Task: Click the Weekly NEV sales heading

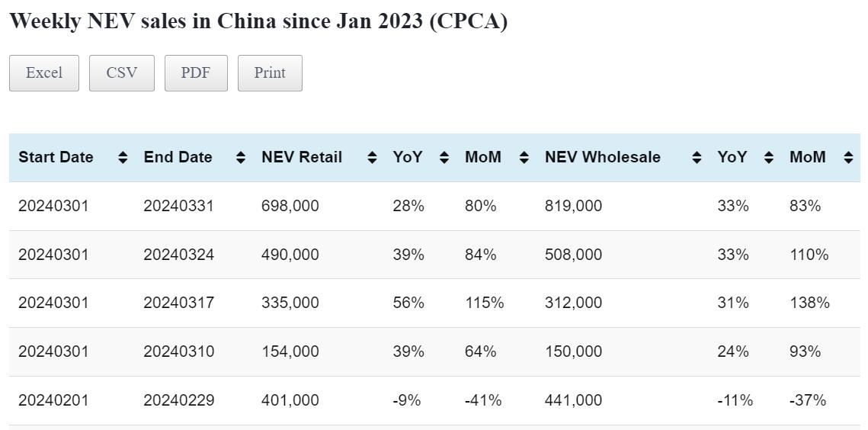Action: click(x=258, y=21)
